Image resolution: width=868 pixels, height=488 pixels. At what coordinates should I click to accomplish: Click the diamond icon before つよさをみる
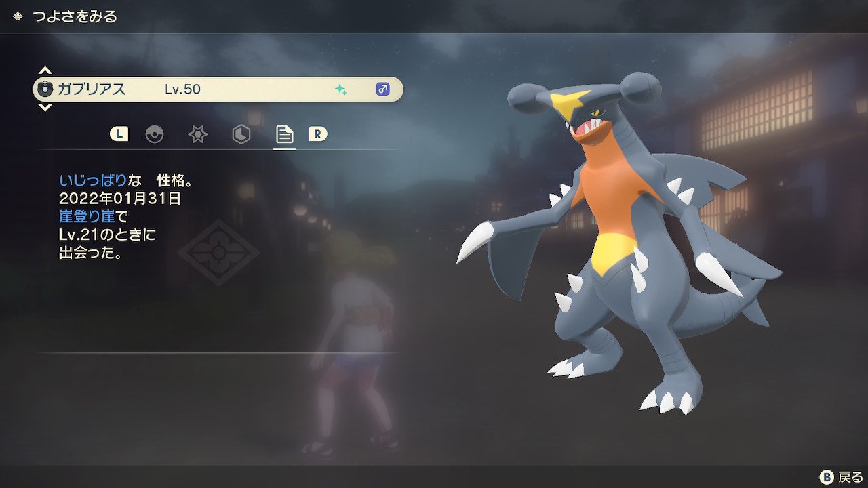coord(18,16)
